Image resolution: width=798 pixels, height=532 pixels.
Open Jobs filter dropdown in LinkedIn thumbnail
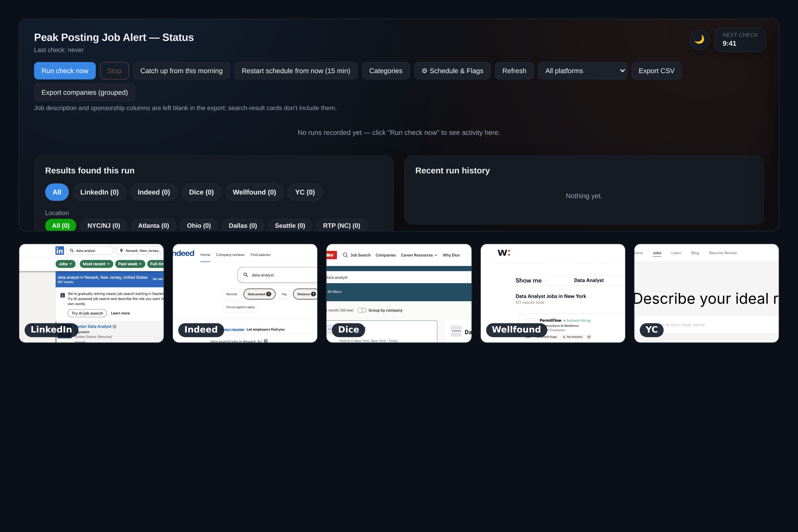pyautogui.click(x=65, y=264)
